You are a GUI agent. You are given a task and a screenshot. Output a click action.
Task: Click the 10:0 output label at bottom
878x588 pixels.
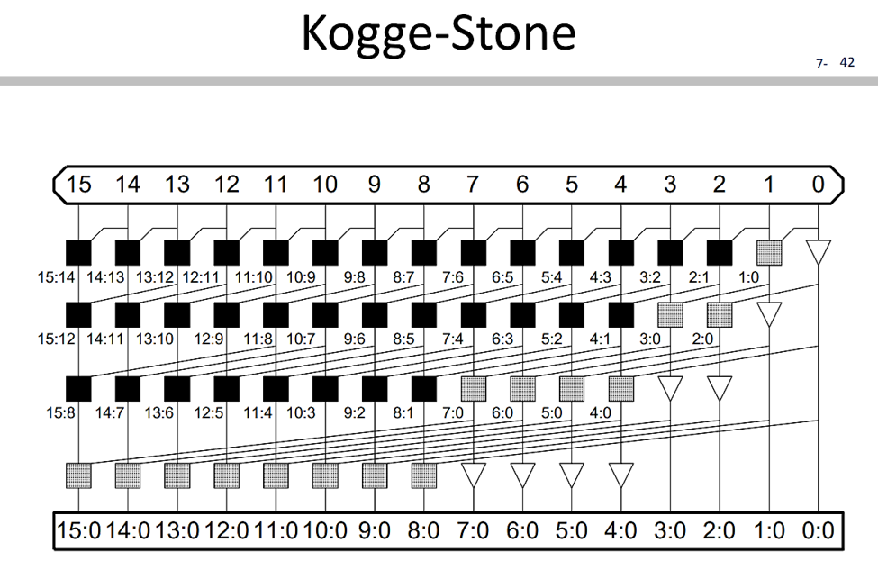tap(325, 530)
